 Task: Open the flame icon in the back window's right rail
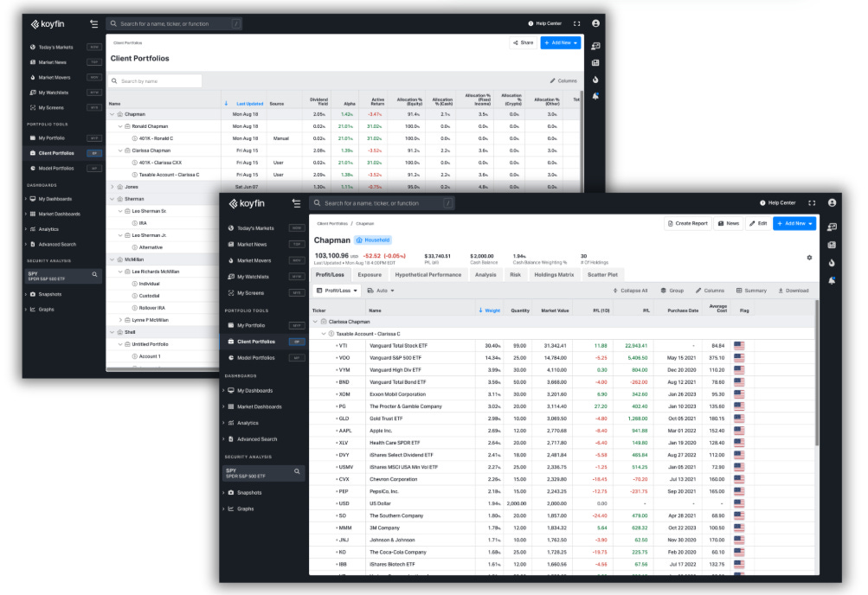[595, 80]
